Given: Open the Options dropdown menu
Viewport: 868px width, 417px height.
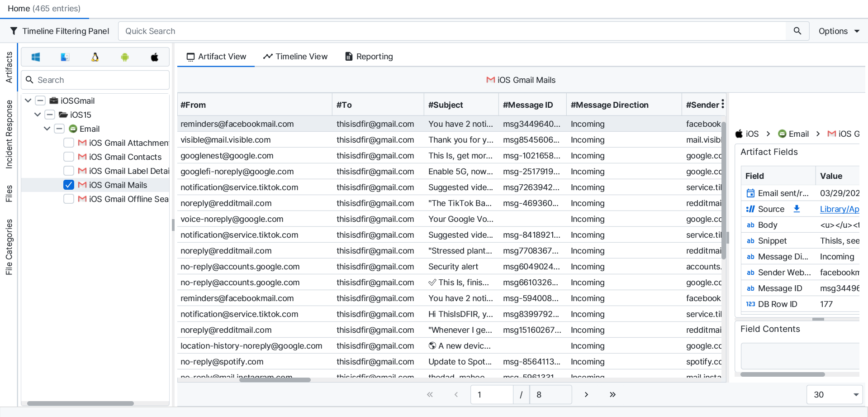Looking at the screenshot, I should click(x=839, y=31).
